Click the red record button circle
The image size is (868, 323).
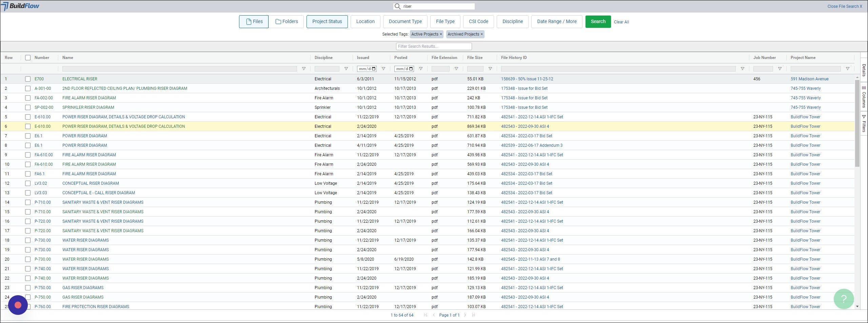pyautogui.click(x=18, y=305)
